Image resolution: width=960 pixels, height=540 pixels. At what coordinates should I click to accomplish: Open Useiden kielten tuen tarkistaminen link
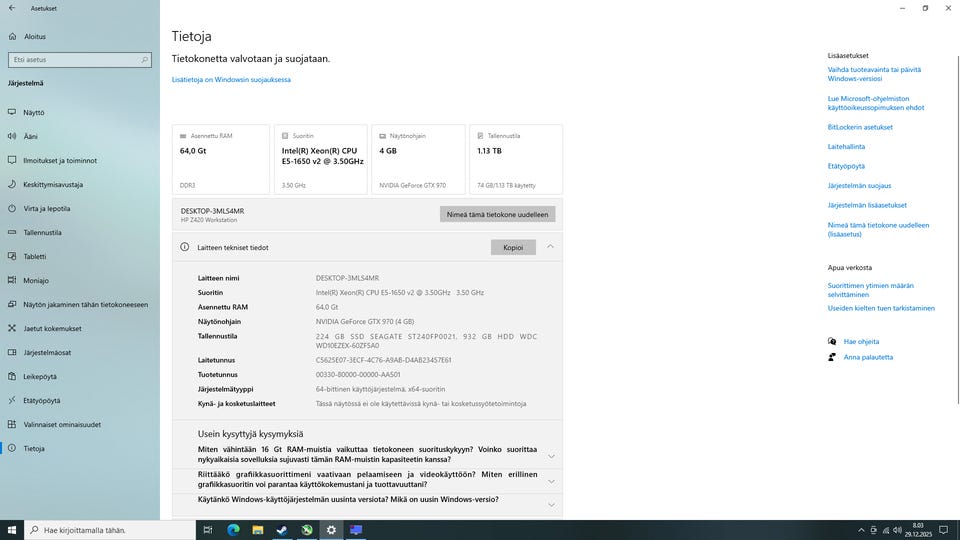(881, 309)
